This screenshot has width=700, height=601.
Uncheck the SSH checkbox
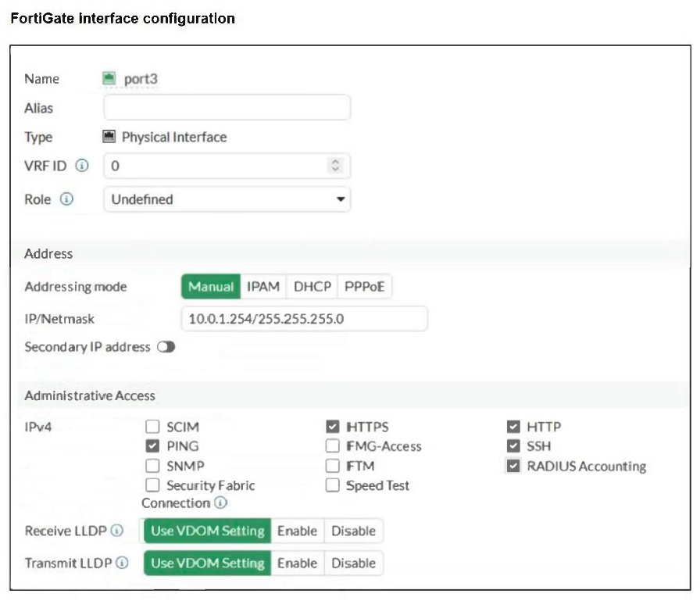513,446
